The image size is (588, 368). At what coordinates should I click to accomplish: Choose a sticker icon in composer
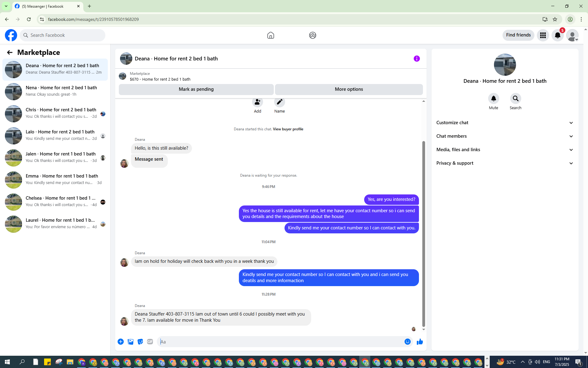(140, 342)
